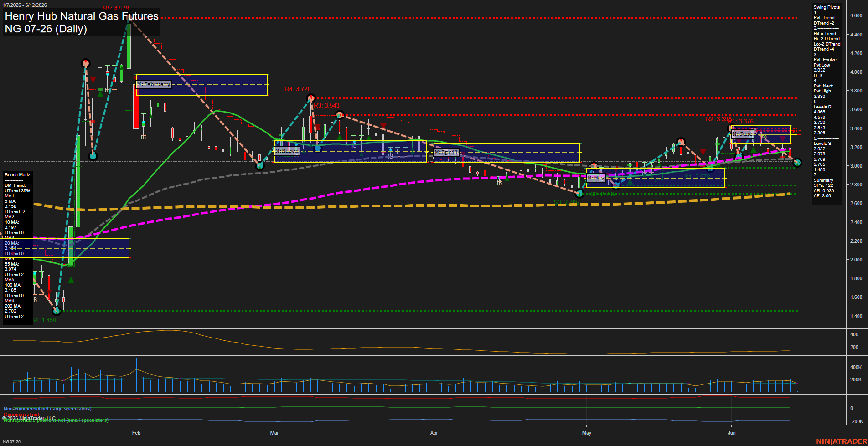Click the AR: 0.939 summary value
The image size is (868, 446).
click(x=824, y=191)
